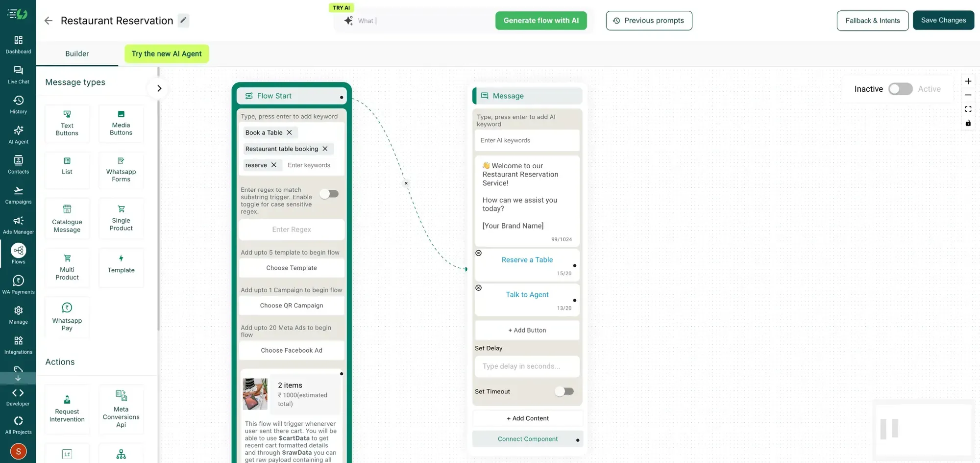Viewport: 980px width, 463px height.
Task: Select Text Buttons message type
Action: [67, 124]
